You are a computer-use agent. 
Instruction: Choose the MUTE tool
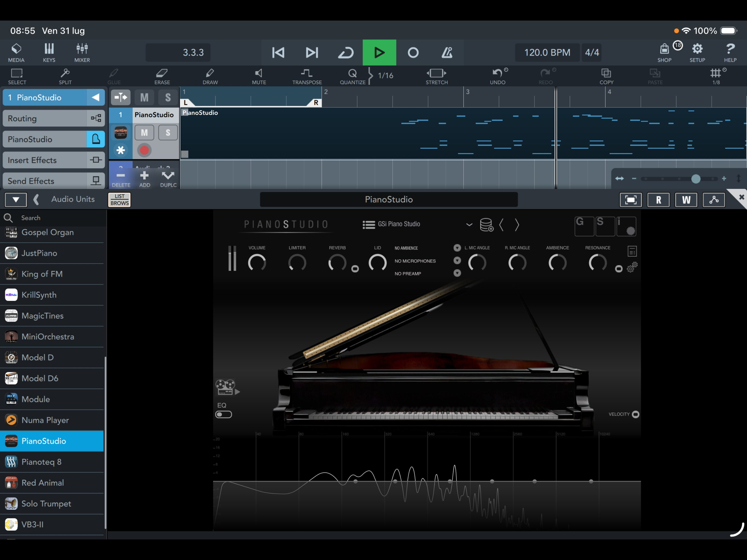tap(259, 76)
